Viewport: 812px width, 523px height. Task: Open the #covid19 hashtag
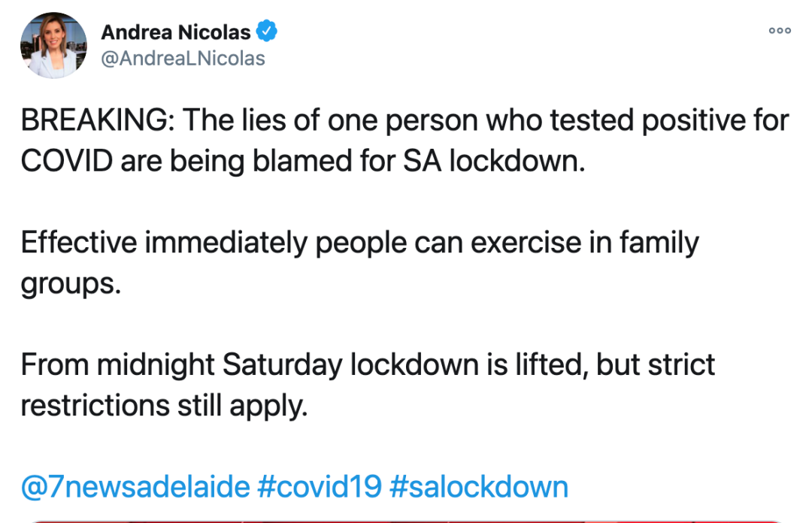[320, 487]
